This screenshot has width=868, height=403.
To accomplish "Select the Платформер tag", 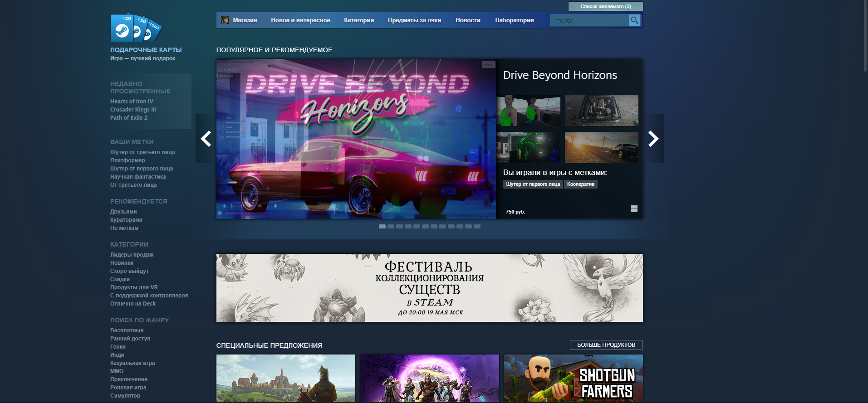I will [128, 160].
